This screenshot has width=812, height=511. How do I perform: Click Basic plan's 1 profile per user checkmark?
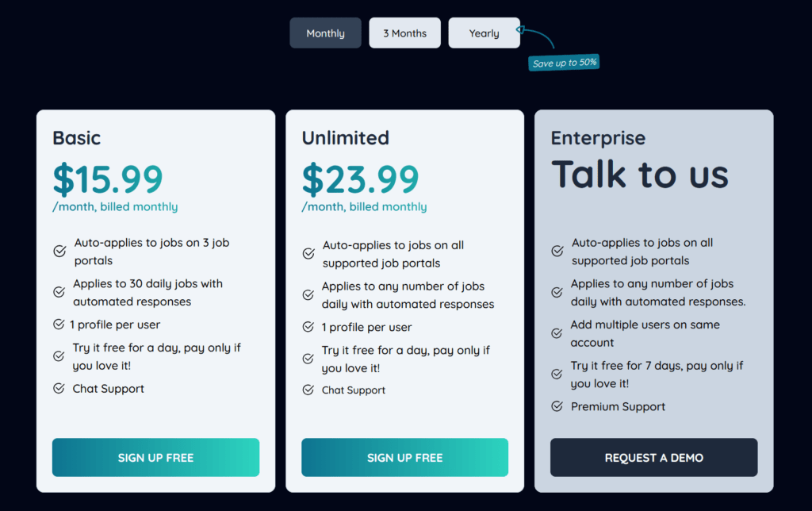(59, 325)
